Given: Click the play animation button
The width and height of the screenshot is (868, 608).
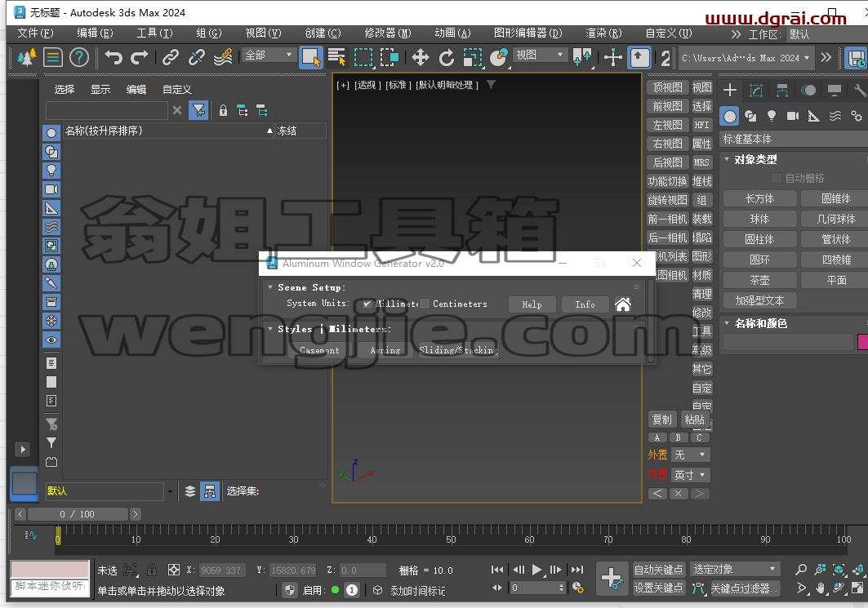Looking at the screenshot, I should coord(536,570).
